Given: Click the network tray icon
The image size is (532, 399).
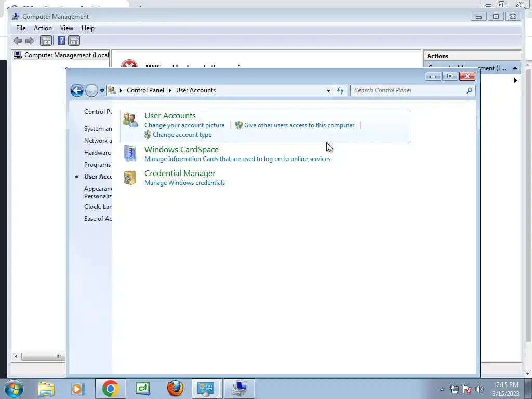Looking at the screenshot, I should tap(454, 389).
